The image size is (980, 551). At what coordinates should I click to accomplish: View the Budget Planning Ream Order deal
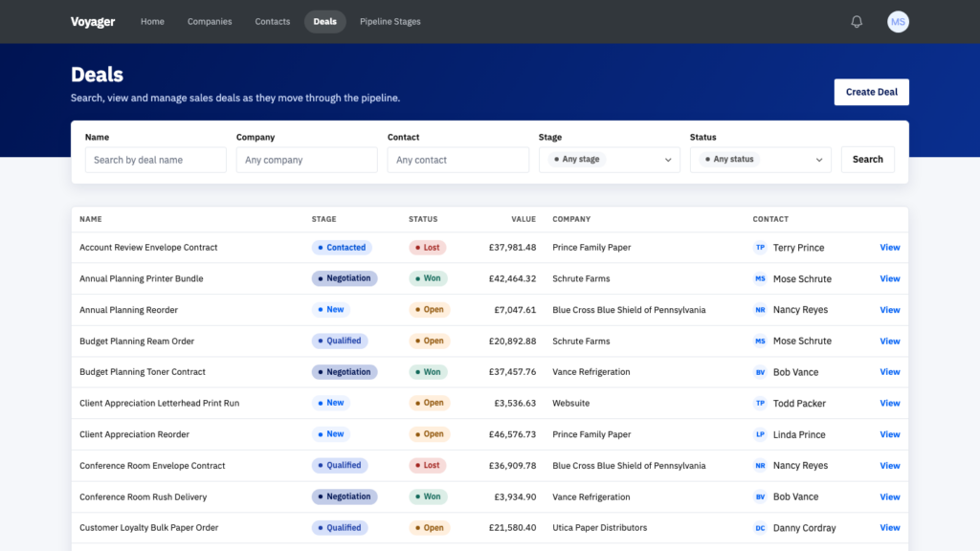coord(890,342)
